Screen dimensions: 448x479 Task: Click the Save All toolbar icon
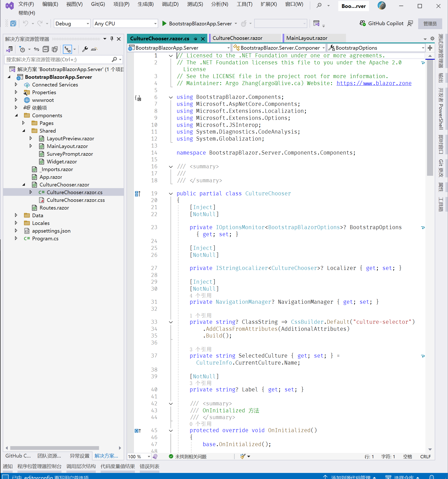click(13, 24)
